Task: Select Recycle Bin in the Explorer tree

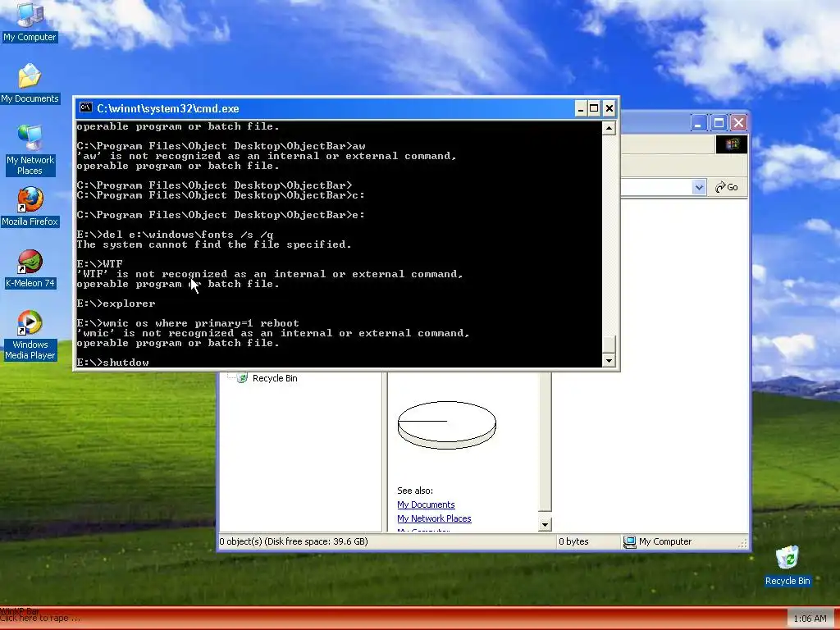Action: [267, 378]
